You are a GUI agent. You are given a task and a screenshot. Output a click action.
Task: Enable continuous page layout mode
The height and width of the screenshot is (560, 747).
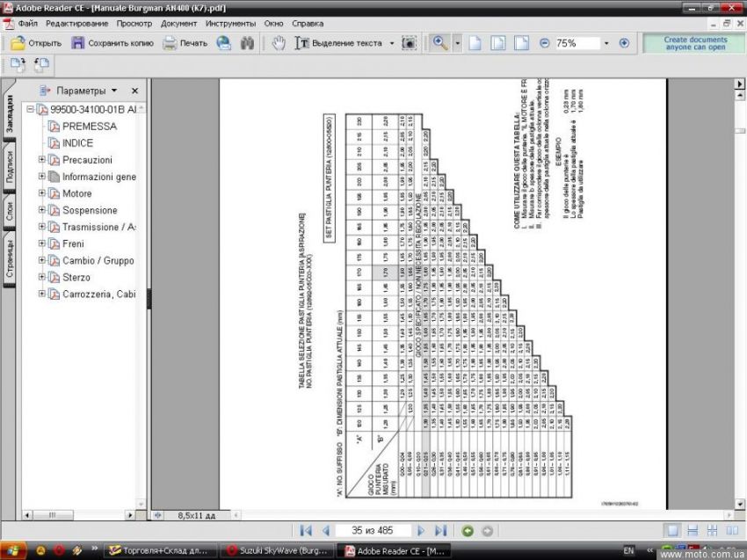click(693, 530)
